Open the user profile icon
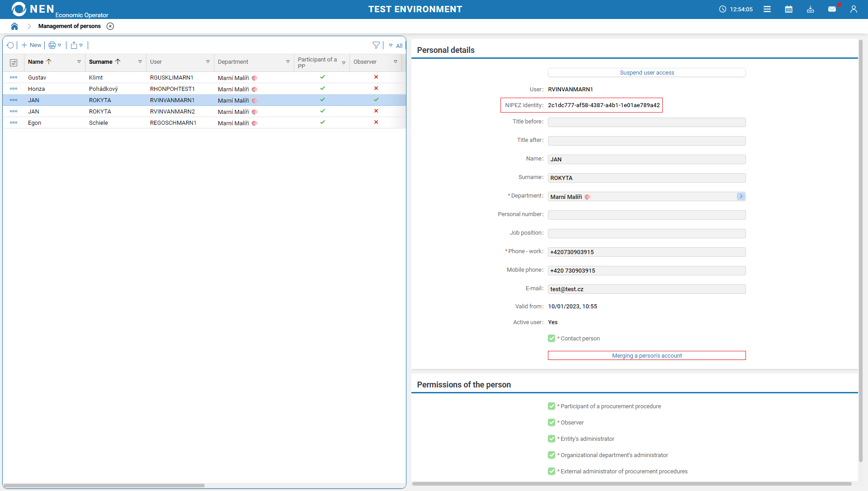Screen dimensions: 868x491 (x=854, y=9)
